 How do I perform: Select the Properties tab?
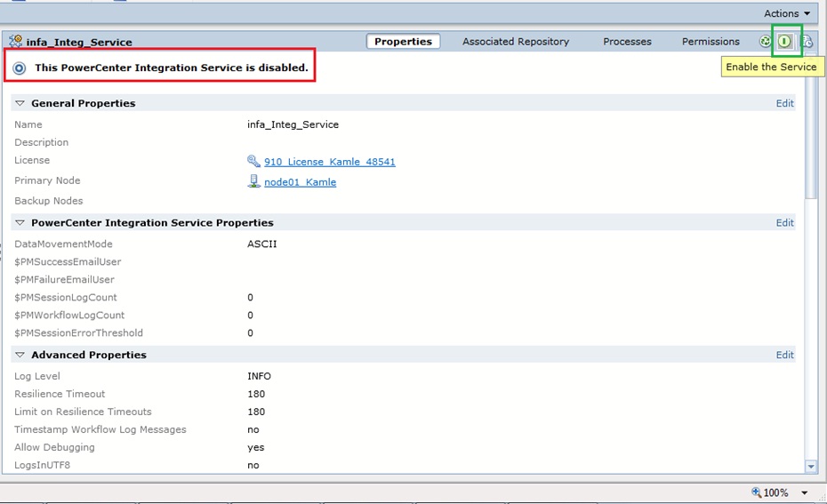[403, 41]
